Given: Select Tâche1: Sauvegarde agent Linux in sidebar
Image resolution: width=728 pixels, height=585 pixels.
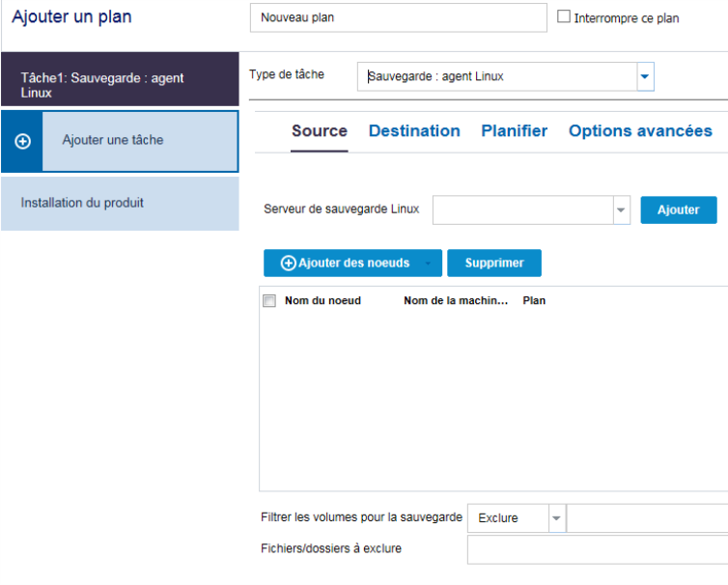Looking at the screenshot, I should 120,79.
